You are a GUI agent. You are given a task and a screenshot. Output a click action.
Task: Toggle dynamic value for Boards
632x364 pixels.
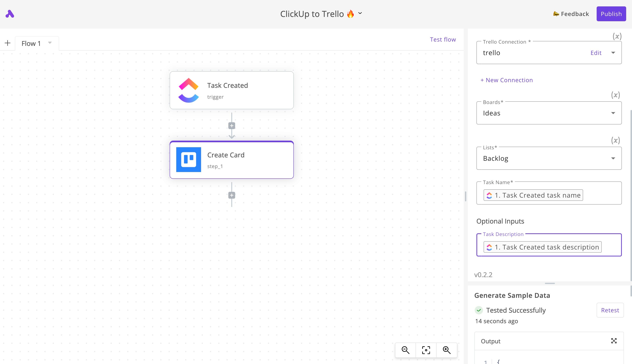click(x=615, y=95)
